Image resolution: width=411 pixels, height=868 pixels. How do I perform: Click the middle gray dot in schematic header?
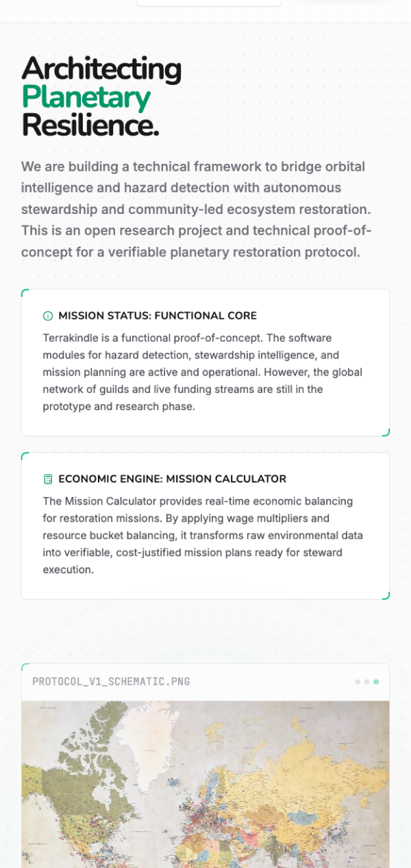[366, 682]
